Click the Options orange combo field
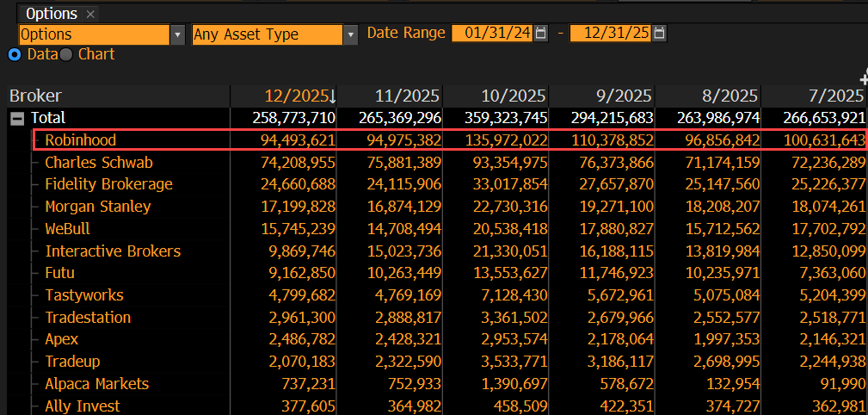 (x=94, y=34)
